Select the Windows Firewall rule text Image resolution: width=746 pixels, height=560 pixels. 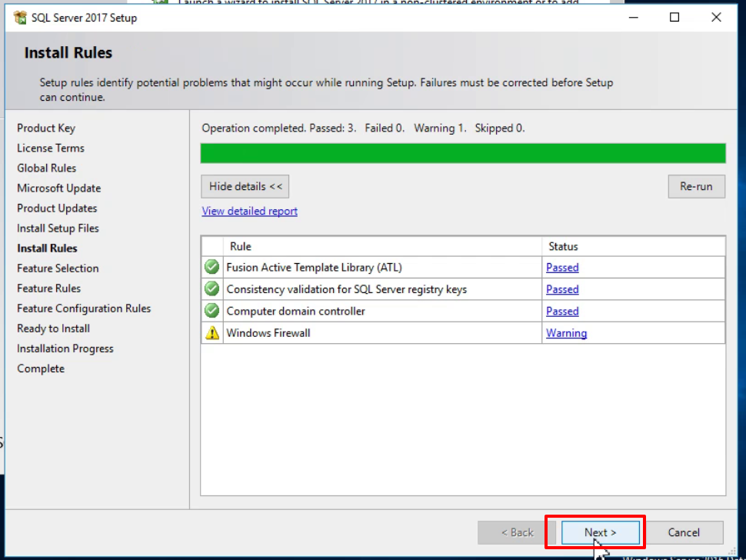268,333
